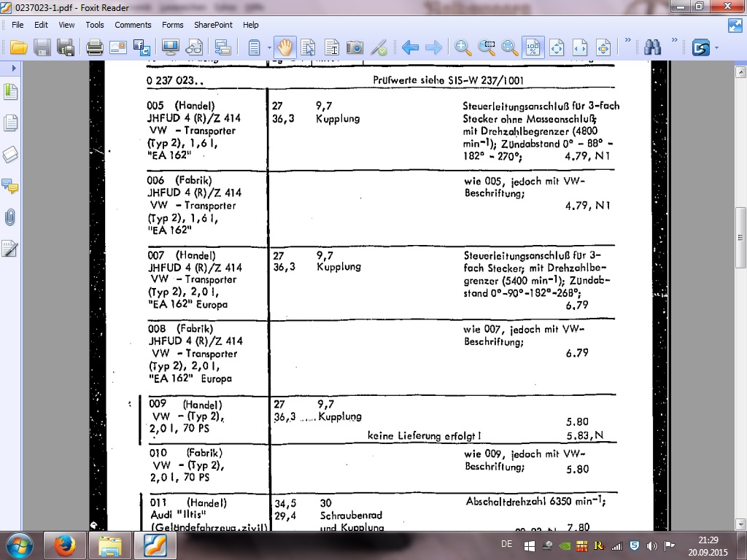Click the Open folder toolbar icon
The width and height of the screenshot is (747, 560).
(x=18, y=48)
